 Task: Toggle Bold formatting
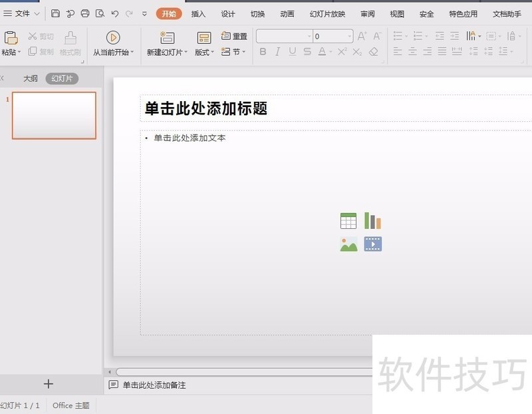(x=263, y=52)
